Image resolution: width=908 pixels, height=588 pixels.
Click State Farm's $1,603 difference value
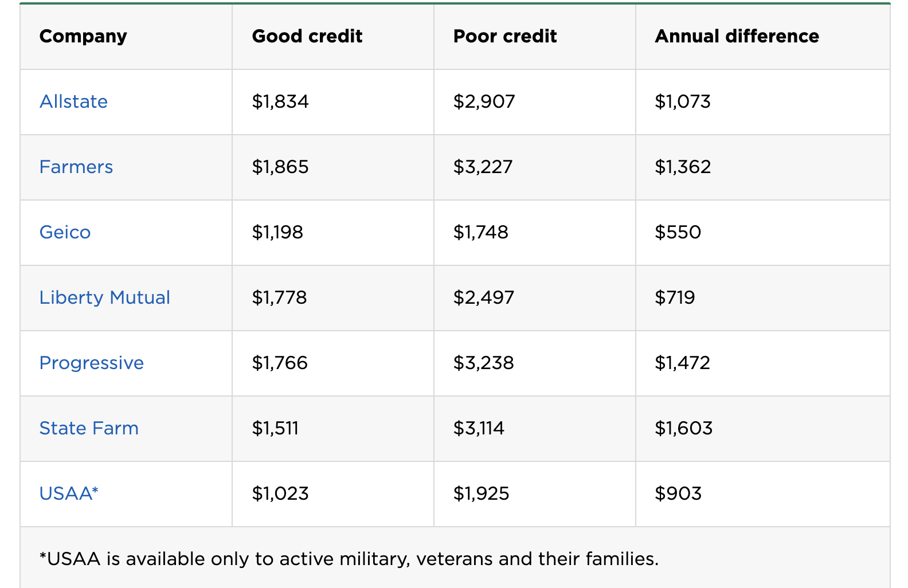point(684,428)
